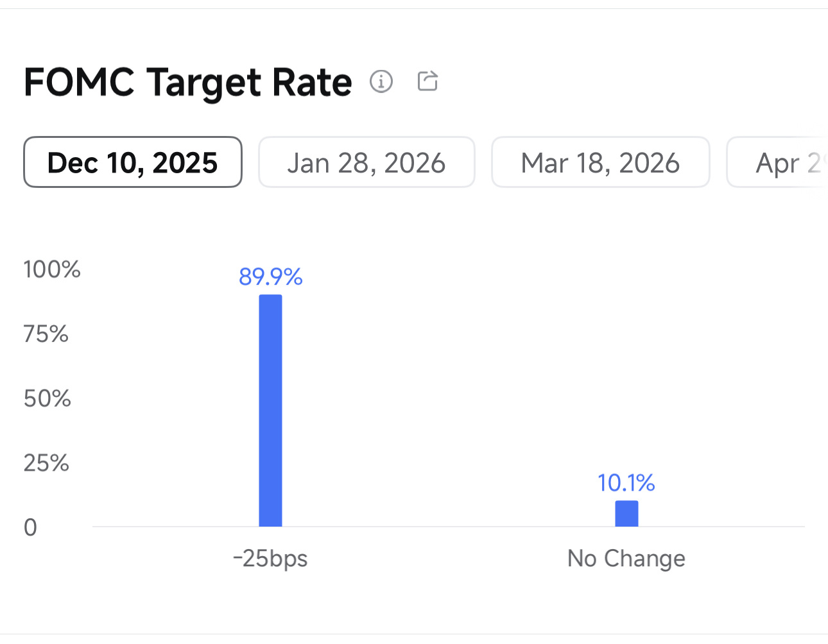Click the 0 baseline axis label
Screen dimensions: 828x644
pos(30,527)
